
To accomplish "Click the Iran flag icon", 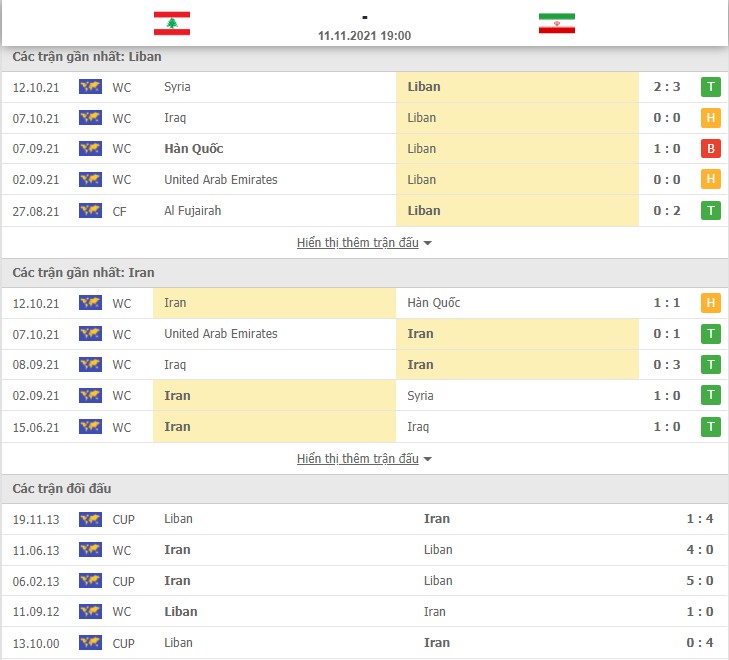I will pos(557,23).
